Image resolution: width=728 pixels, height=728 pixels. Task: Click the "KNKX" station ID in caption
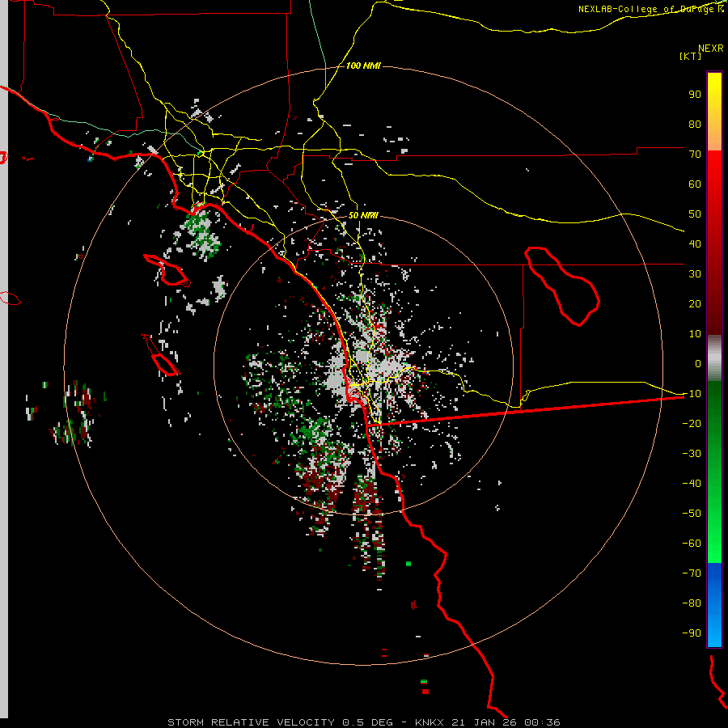pos(430,722)
